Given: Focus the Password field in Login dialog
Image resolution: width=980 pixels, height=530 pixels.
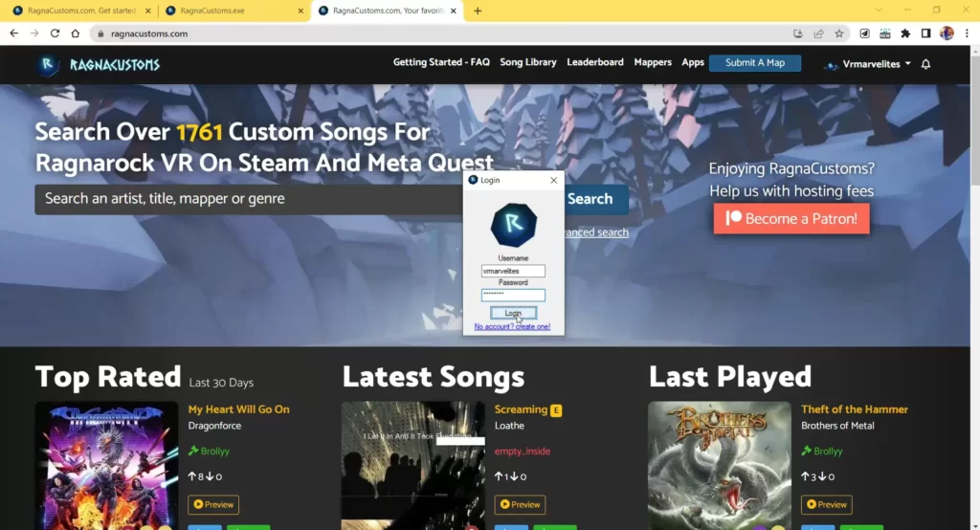Looking at the screenshot, I should [513, 295].
